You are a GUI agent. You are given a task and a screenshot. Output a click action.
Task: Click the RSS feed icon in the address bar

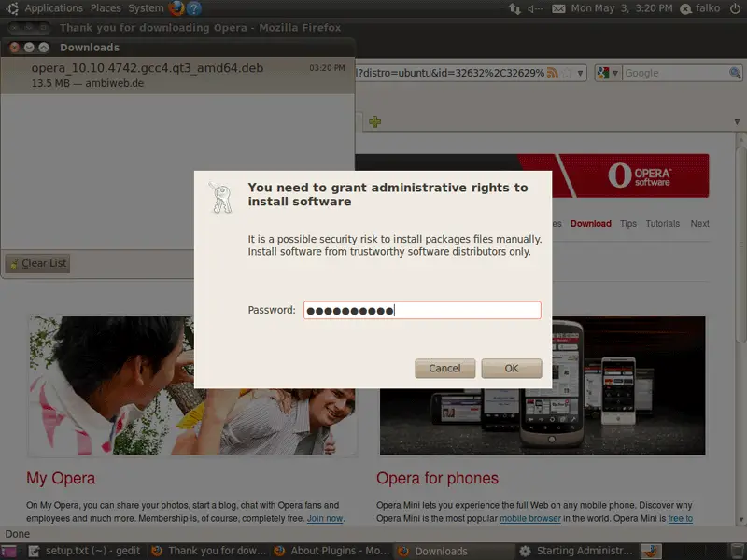click(x=553, y=73)
